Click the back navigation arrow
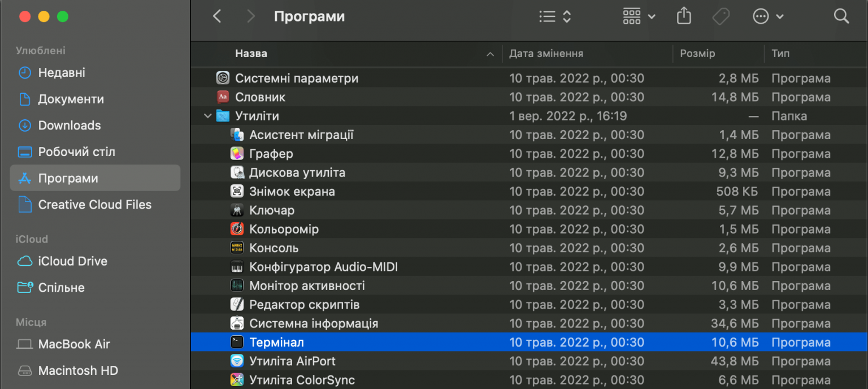This screenshot has height=389, width=868. pyautogui.click(x=217, y=16)
